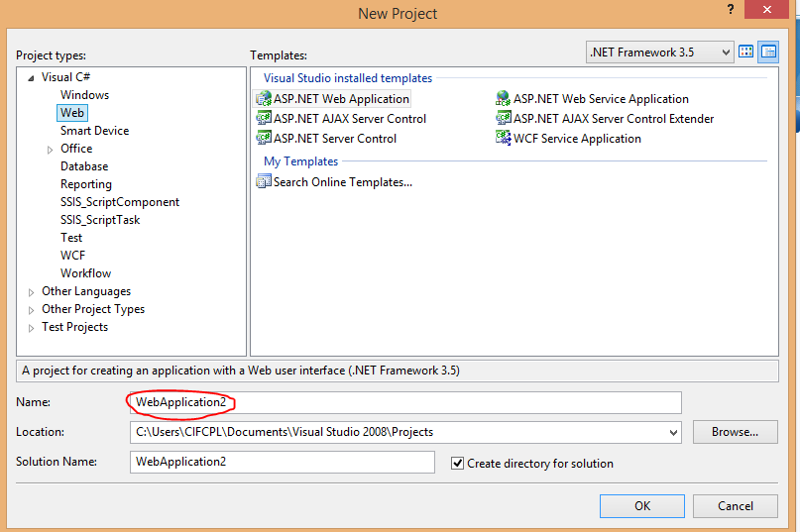Select the ASP.NET Web Service Application icon

tap(504, 99)
